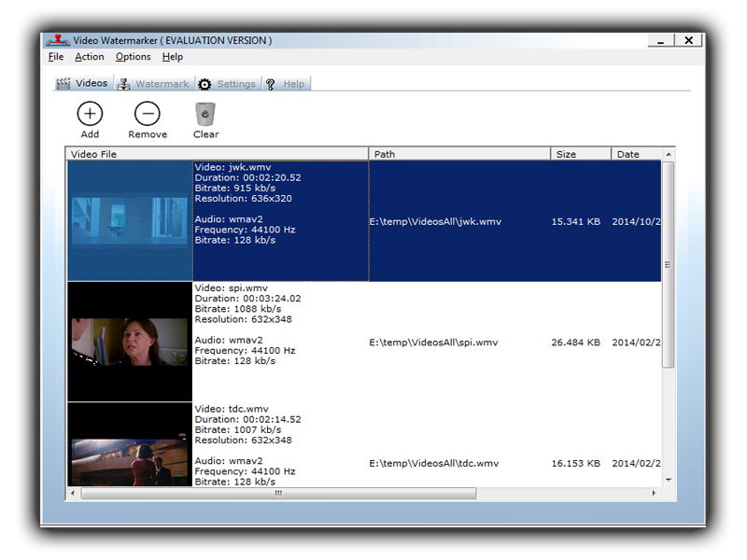
Task: Open the File menu
Action: click(x=56, y=57)
